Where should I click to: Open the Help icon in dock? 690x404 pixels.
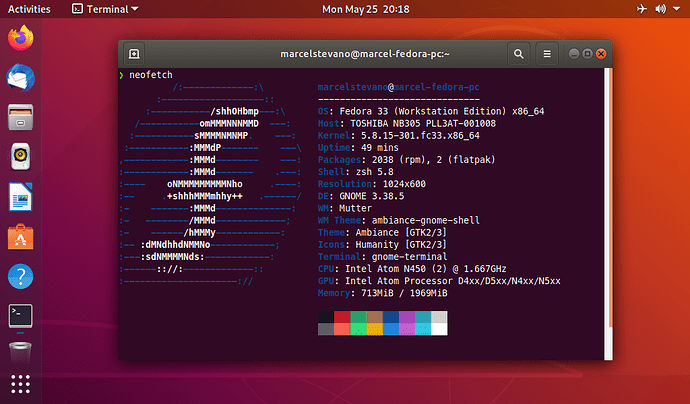coord(21,276)
